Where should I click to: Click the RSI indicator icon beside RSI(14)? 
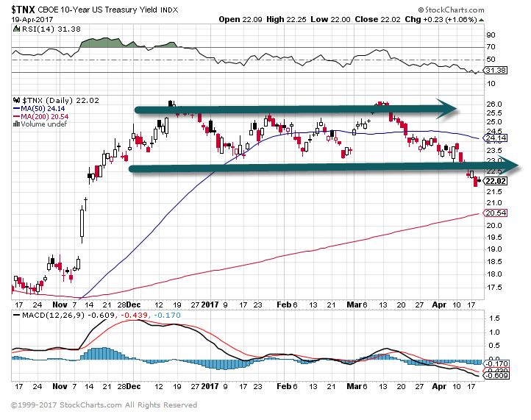(16, 29)
